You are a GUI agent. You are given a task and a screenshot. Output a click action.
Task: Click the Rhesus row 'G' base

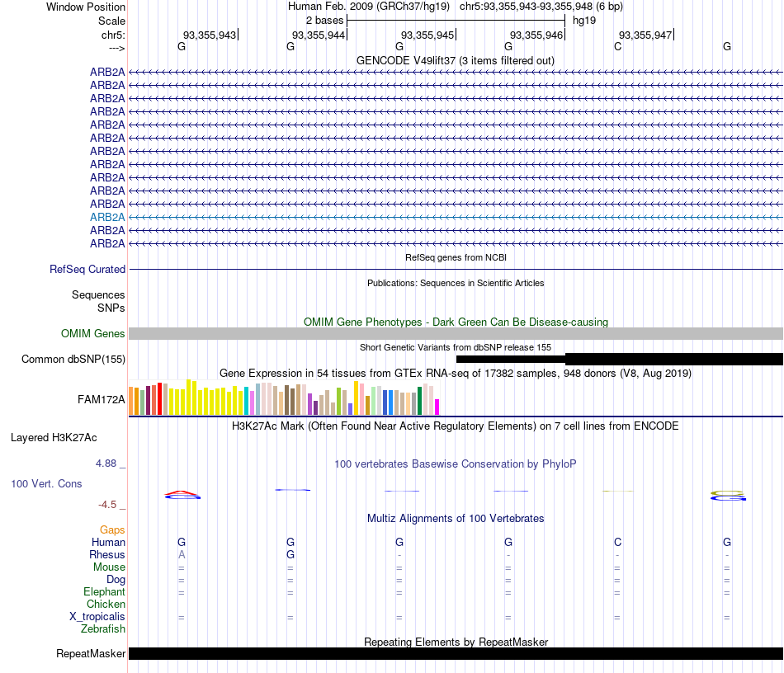coord(290,554)
